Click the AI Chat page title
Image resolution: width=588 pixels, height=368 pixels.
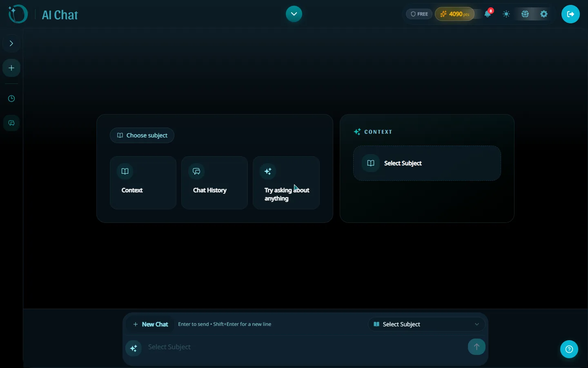60,15
